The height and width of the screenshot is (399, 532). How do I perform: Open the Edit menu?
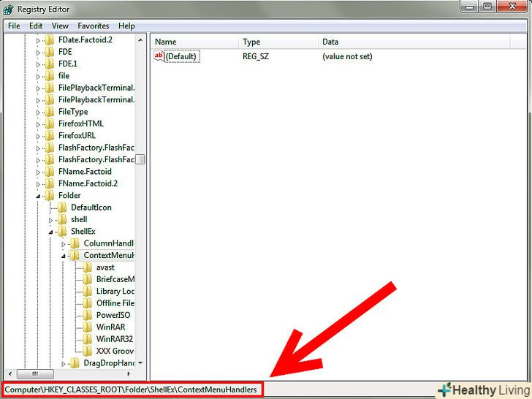click(36, 26)
